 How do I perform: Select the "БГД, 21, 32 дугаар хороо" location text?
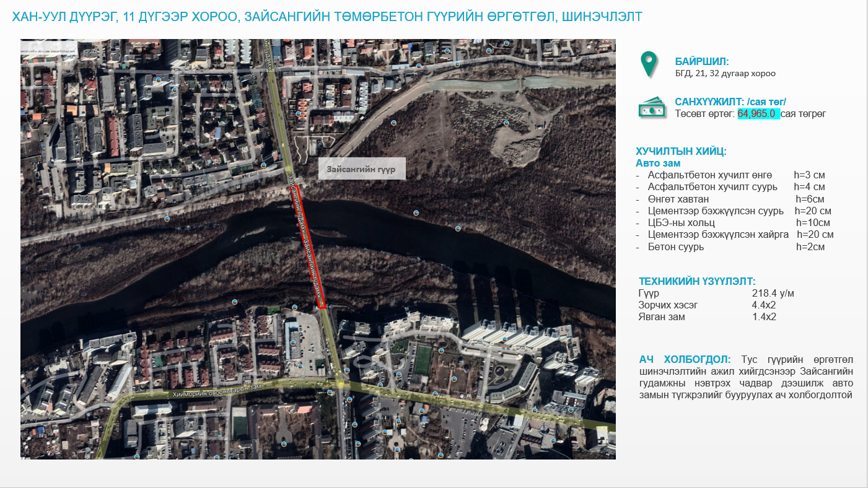725,73
